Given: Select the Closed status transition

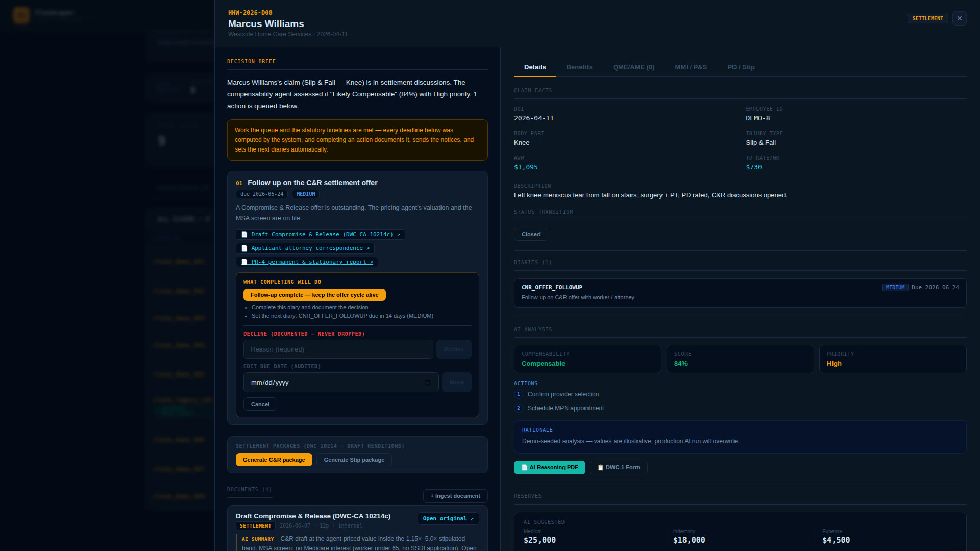Looking at the screenshot, I should point(531,234).
